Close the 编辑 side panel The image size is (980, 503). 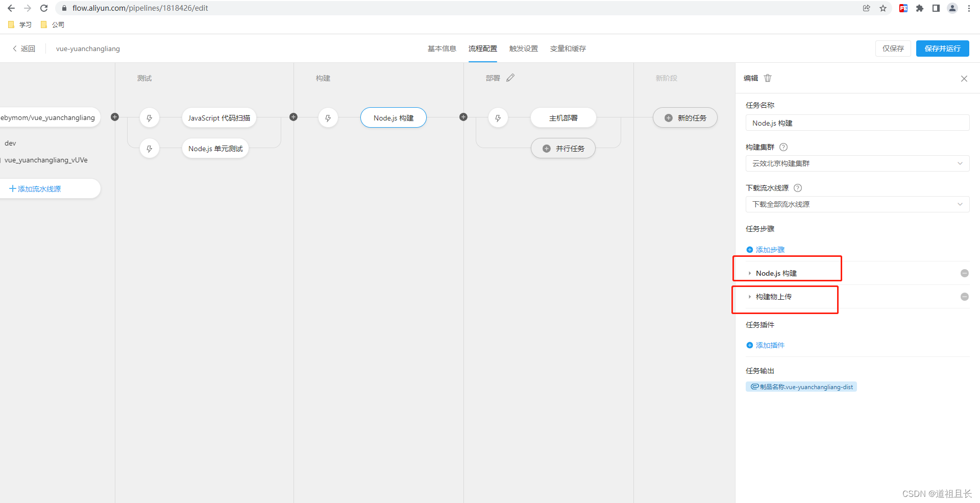click(x=964, y=79)
